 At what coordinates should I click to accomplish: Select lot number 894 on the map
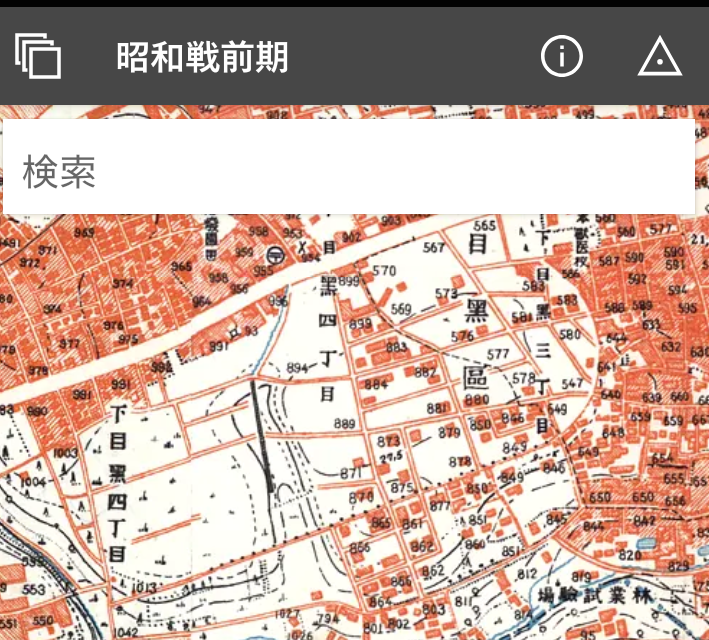click(x=298, y=368)
